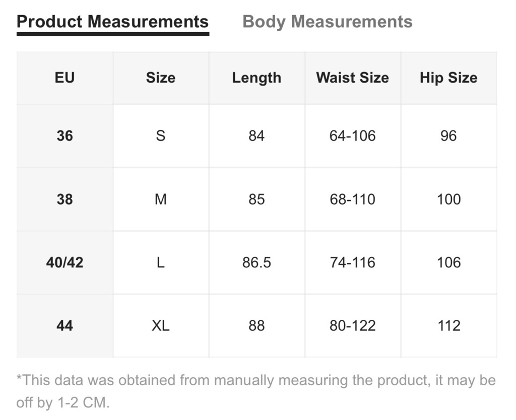
Task: Click the 86.5 length value
Action: 256,262
